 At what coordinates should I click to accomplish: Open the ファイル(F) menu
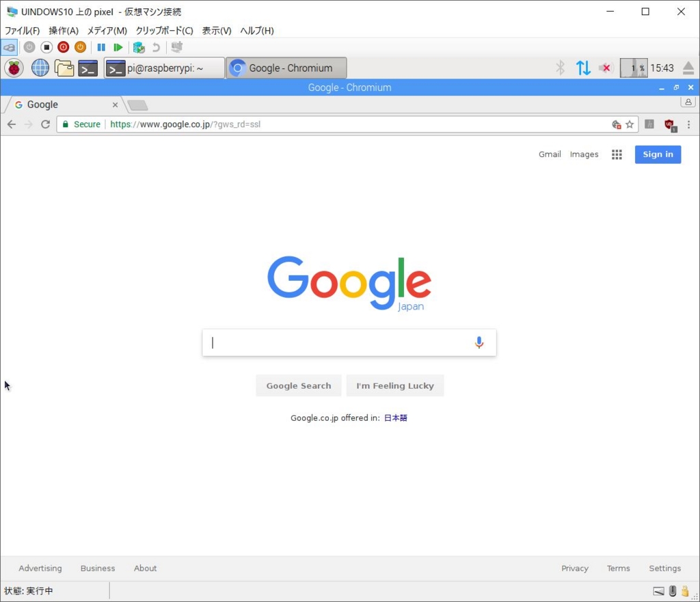point(22,31)
